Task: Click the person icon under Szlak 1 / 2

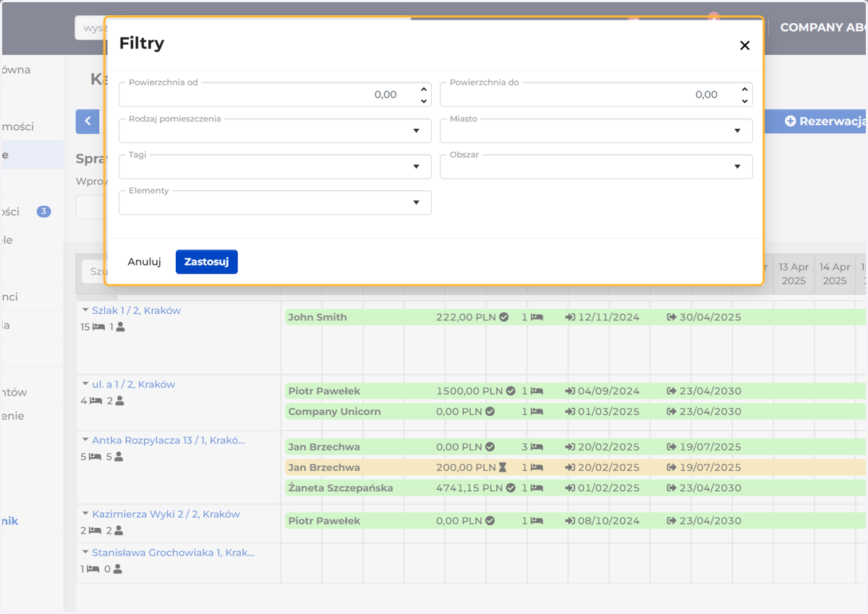Action: [x=121, y=327]
